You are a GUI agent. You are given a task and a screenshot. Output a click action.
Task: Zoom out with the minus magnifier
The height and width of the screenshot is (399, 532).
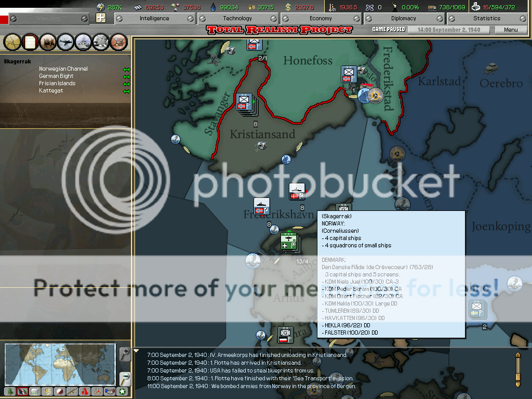coord(125,378)
